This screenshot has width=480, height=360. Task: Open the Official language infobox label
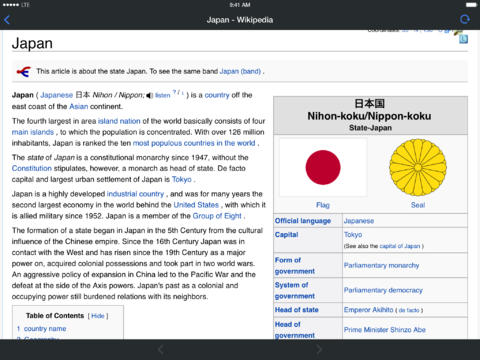303,221
